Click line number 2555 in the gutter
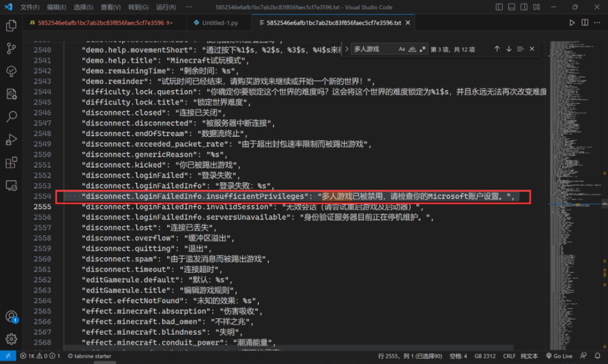 [x=42, y=206]
